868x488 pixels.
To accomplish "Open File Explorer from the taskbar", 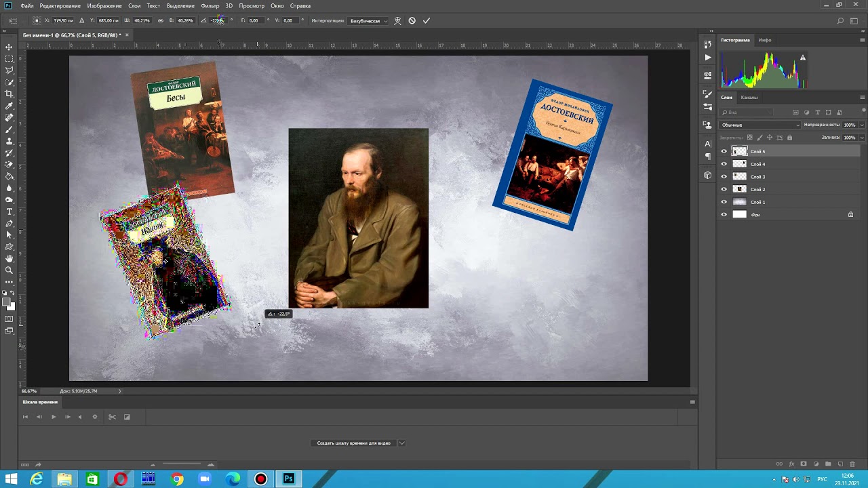I will tap(64, 479).
